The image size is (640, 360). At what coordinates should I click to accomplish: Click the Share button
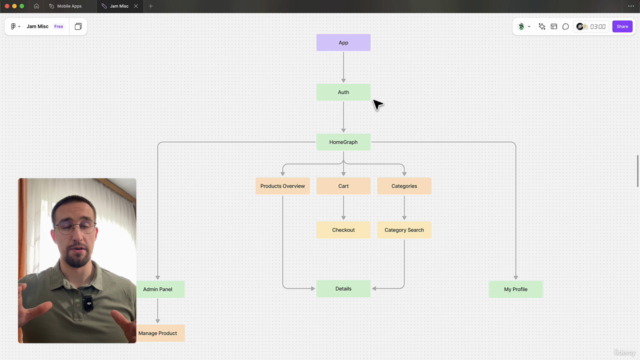(622, 27)
